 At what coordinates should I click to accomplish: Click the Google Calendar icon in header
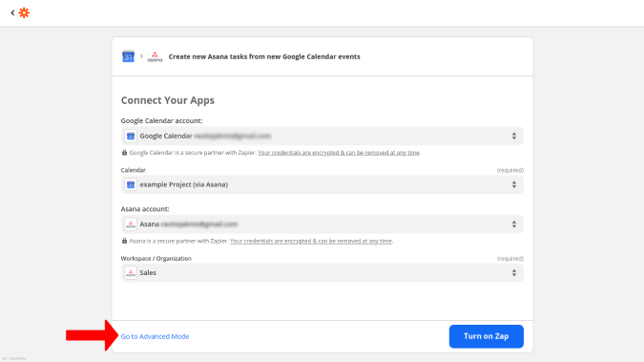[x=128, y=56]
